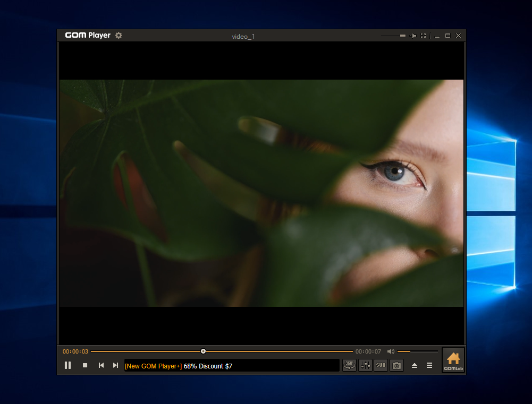The width and height of the screenshot is (532, 404).
Task: Open the playlist menu icon
Action: (429, 366)
